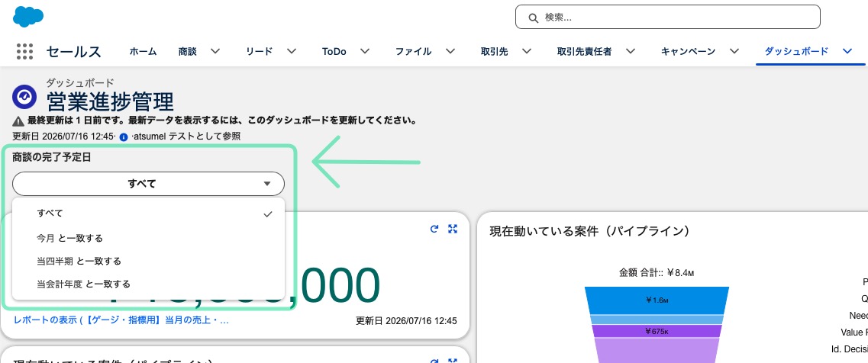This screenshot has width=868, height=363.
Task: Click the 営業進捗管理 dashboard title
Action: 110,102
